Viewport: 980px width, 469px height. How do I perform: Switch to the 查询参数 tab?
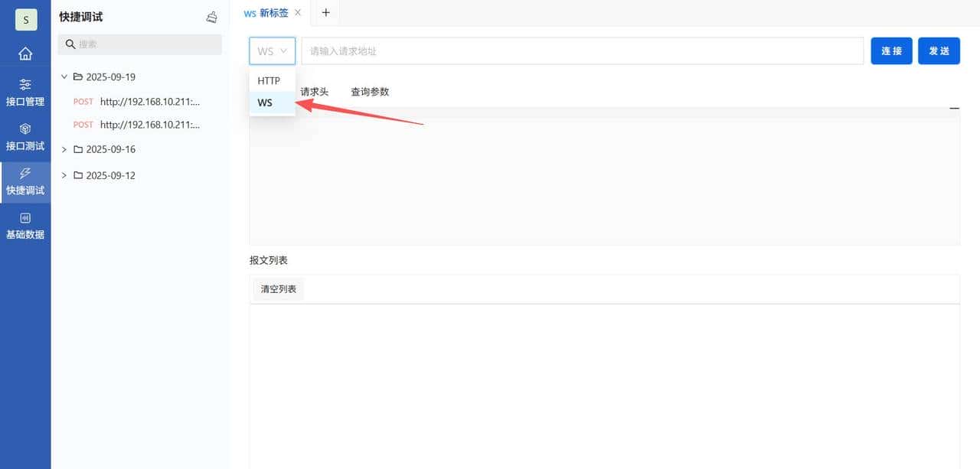pyautogui.click(x=370, y=91)
